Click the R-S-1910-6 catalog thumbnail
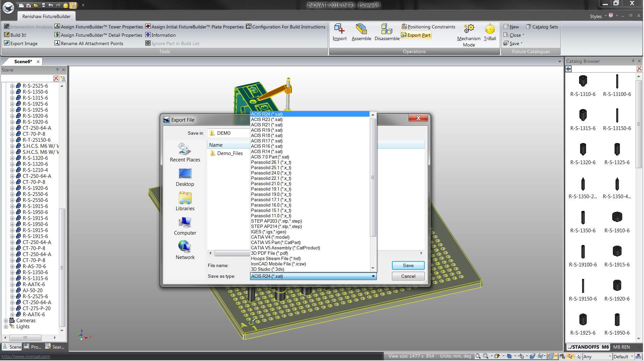644x361 pixels. click(x=617, y=217)
